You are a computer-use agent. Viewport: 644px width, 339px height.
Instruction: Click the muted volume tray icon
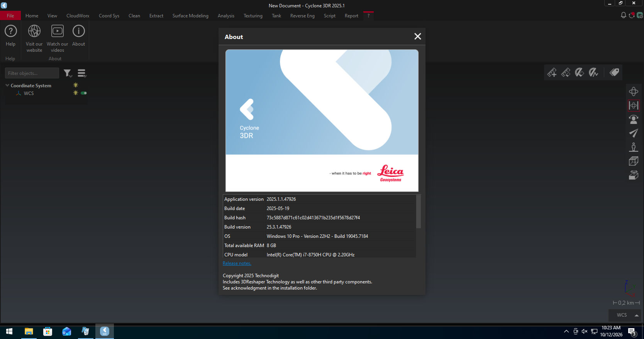[585, 331]
